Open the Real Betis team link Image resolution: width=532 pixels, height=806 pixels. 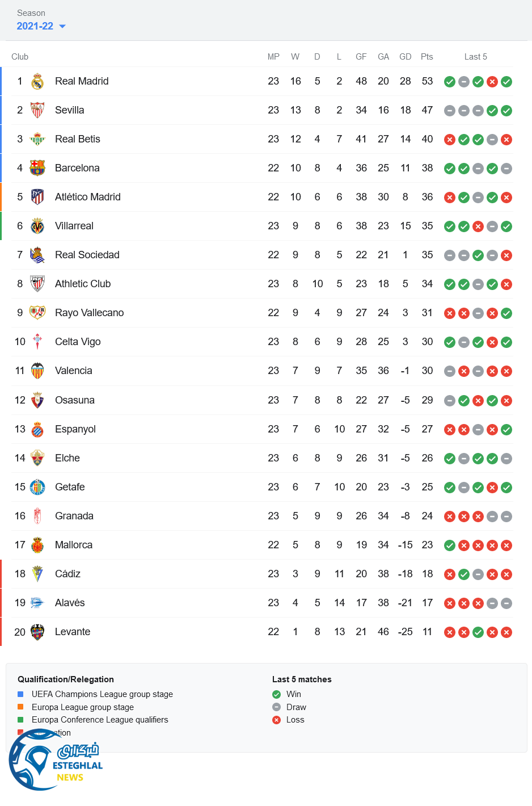tap(78, 139)
